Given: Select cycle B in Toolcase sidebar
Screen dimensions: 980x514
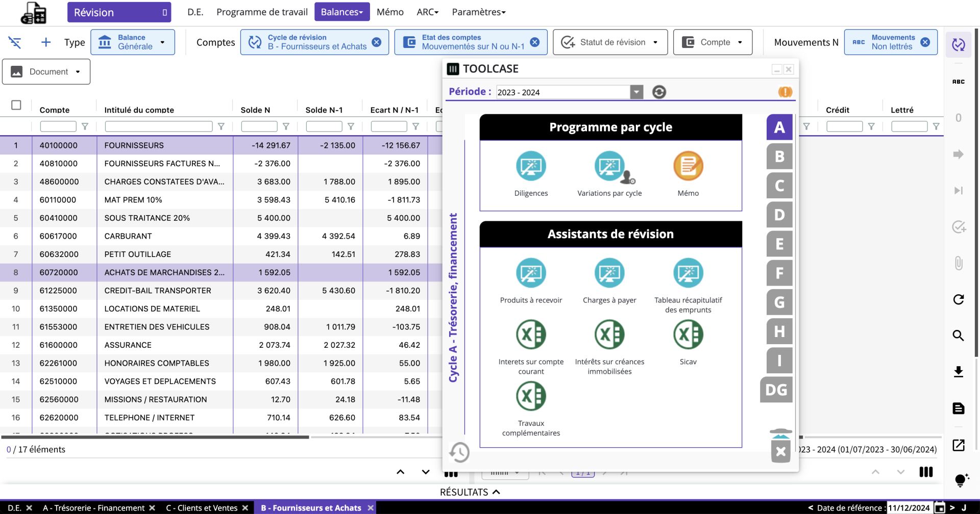Looking at the screenshot, I should coord(779,157).
